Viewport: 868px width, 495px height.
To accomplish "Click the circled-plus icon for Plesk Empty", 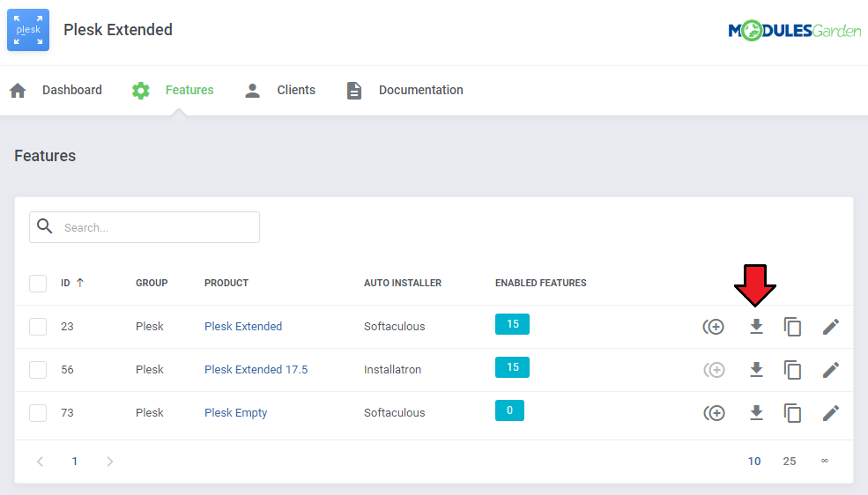I will click(714, 412).
